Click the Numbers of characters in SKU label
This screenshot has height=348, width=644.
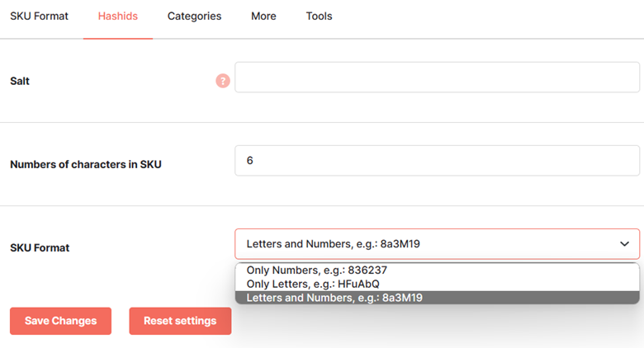tap(85, 165)
